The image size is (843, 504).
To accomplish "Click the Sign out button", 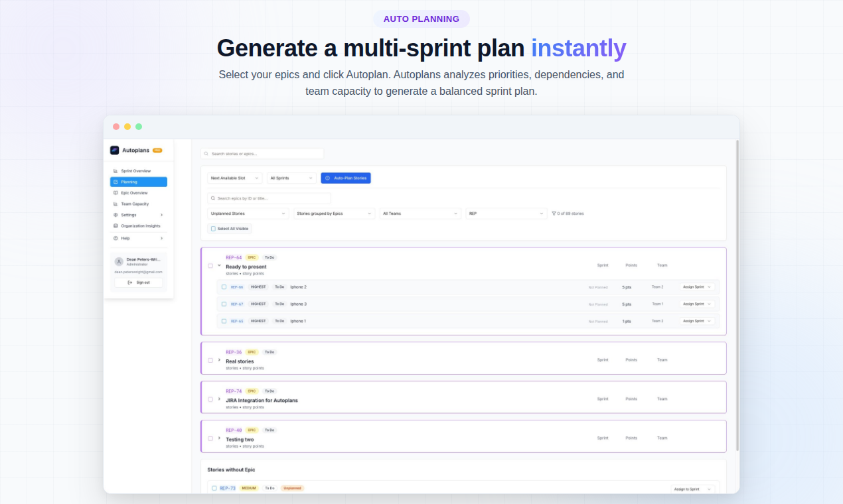I will pyautogui.click(x=139, y=283).
